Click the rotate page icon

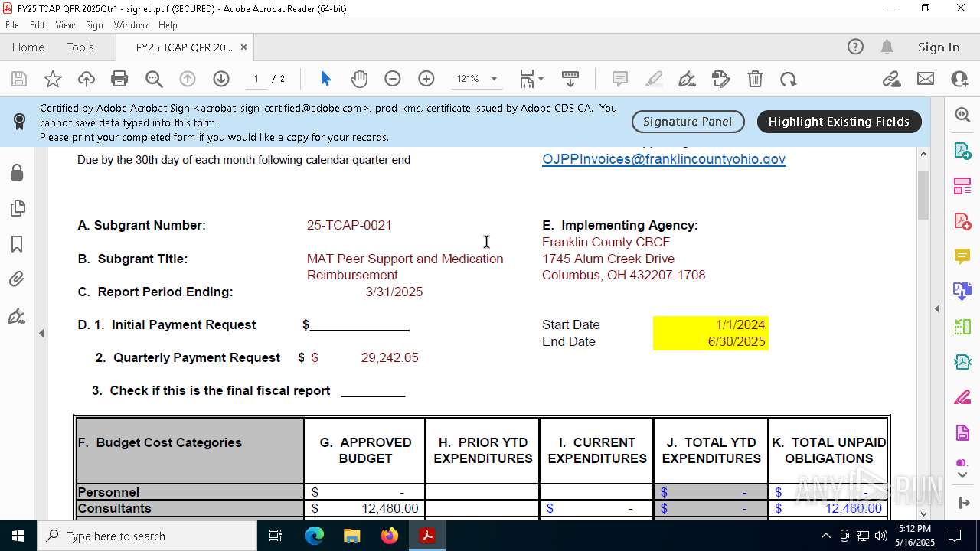point(789,79)
